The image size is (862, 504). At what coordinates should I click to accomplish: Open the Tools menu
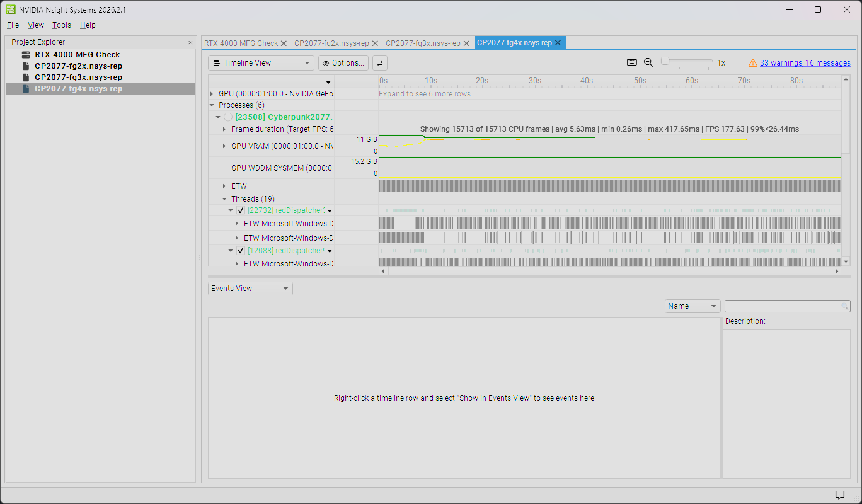[62, 25]
